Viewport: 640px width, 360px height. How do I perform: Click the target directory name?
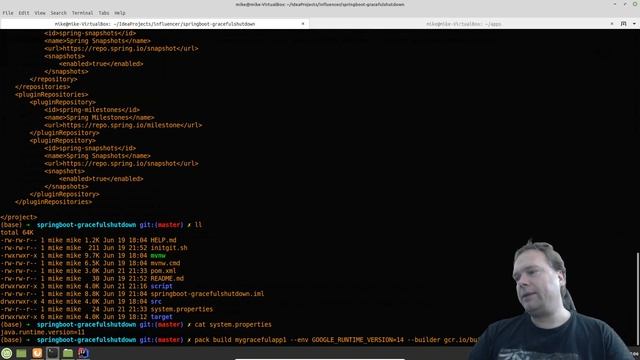(x=162, y=317)
